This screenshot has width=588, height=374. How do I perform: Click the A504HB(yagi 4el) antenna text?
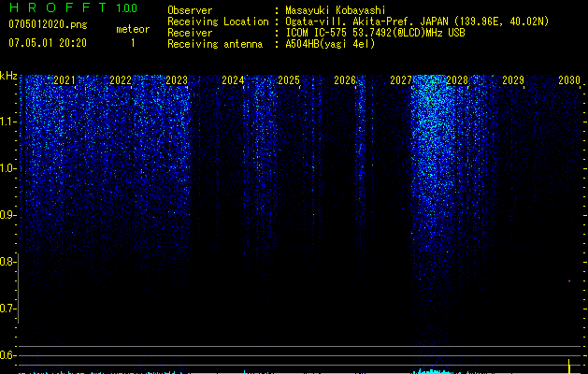330,44
